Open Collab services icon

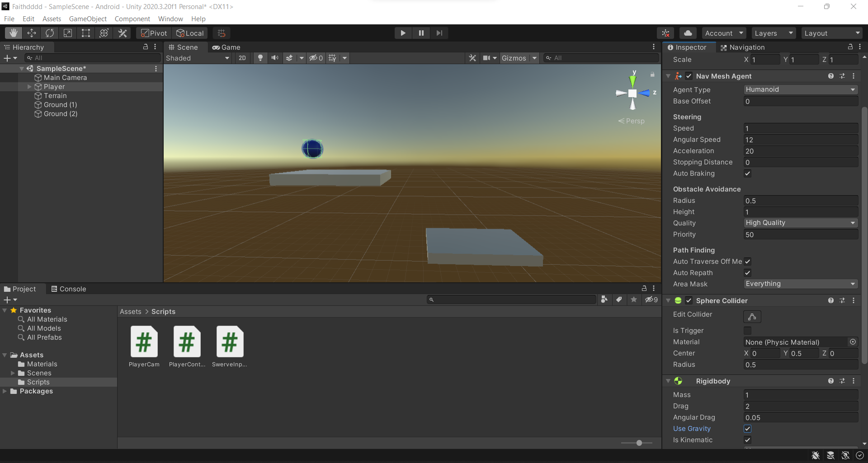coord(666,33)
